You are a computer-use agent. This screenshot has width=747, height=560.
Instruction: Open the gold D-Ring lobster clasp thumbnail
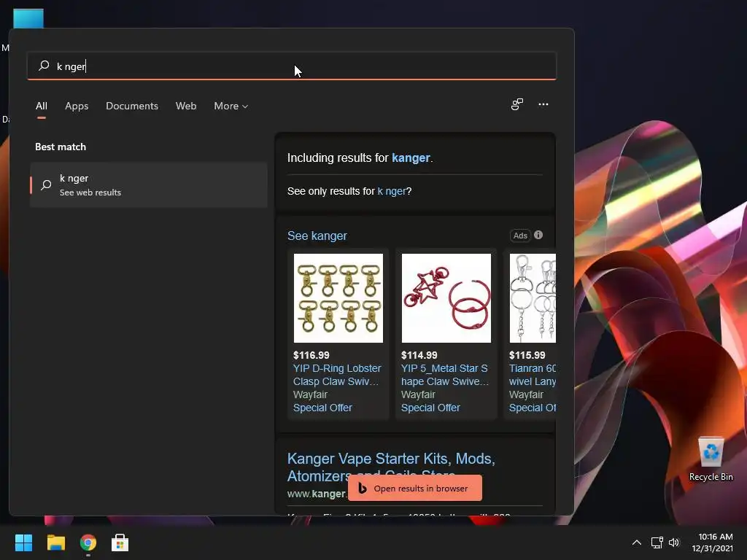coord(338,298)
